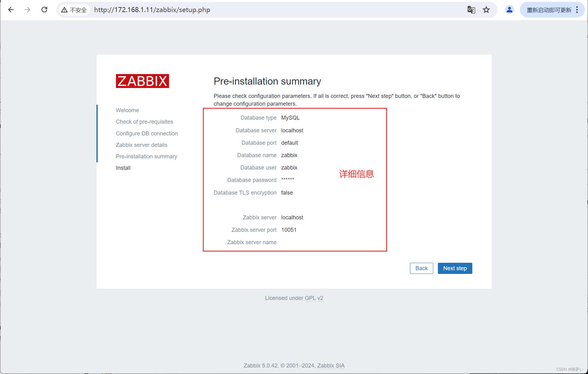The height and width of the screenshot is (374, 588).
Task: Open the Zabbix server details step
Action: (141, 145)
